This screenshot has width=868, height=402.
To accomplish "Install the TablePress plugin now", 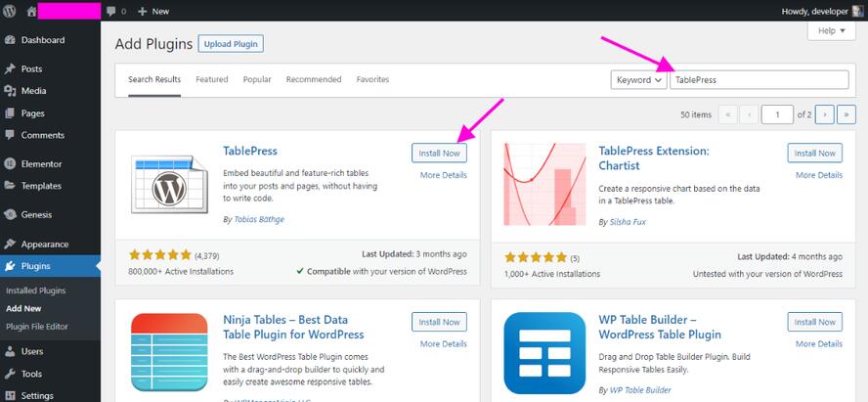I will [439, 154].
